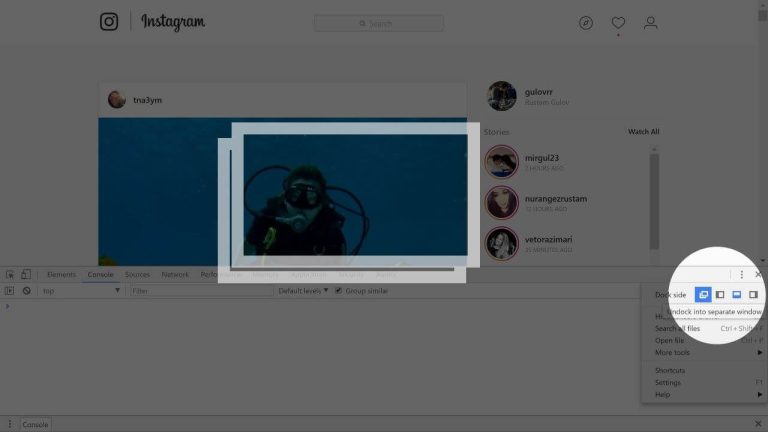Open nurangezrustam story avatar

501,202
